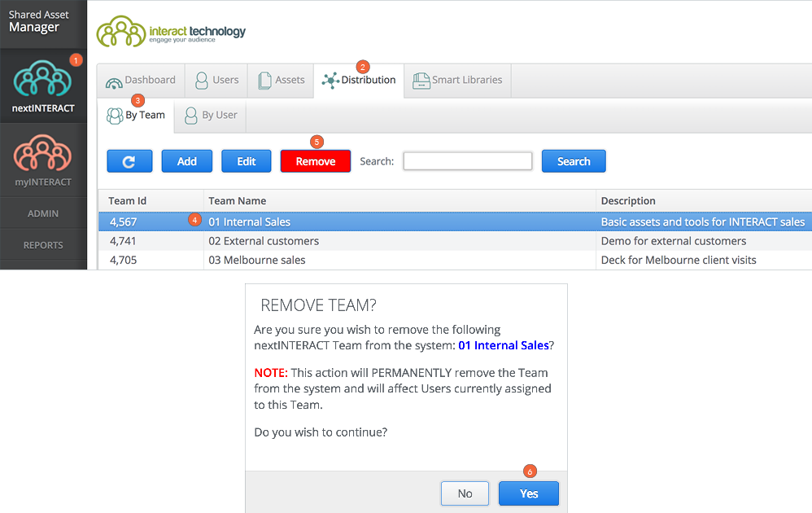Confirm removal with the Yes button
The height and width of the screenshot is (513, 812).
529,493
